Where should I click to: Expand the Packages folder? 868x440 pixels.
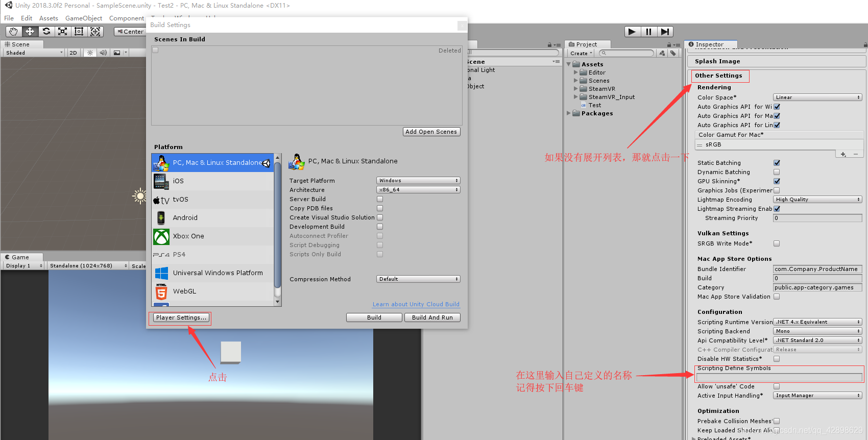coord(569,113)
